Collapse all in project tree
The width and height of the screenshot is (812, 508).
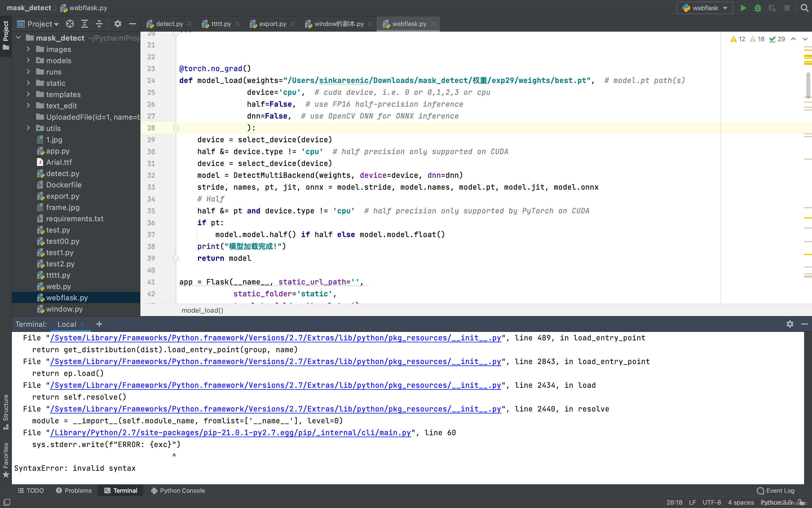tap(99, 24)
